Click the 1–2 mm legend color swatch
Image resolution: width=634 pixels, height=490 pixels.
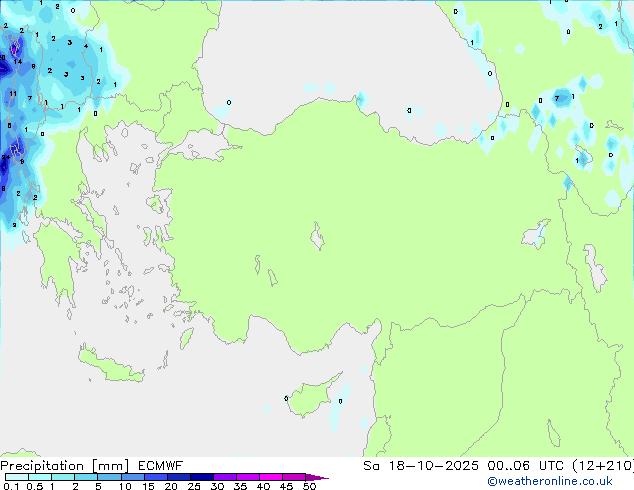coord(63,477)
